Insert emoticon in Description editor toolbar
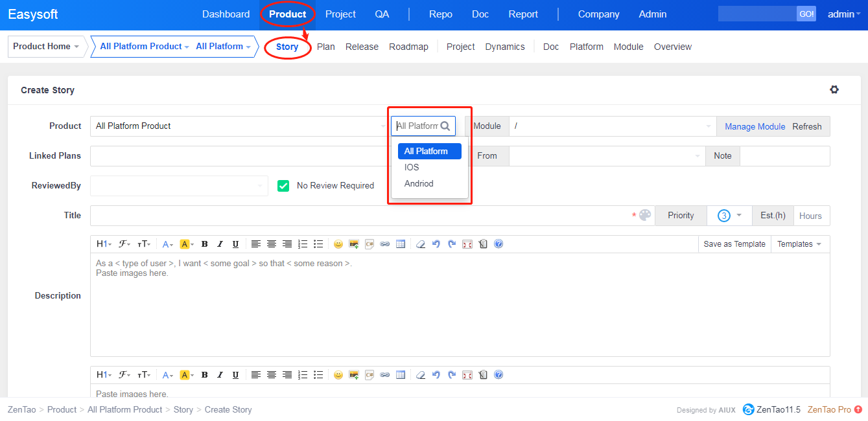The height and width of the screenshot is (421, 868). (338, 244)
